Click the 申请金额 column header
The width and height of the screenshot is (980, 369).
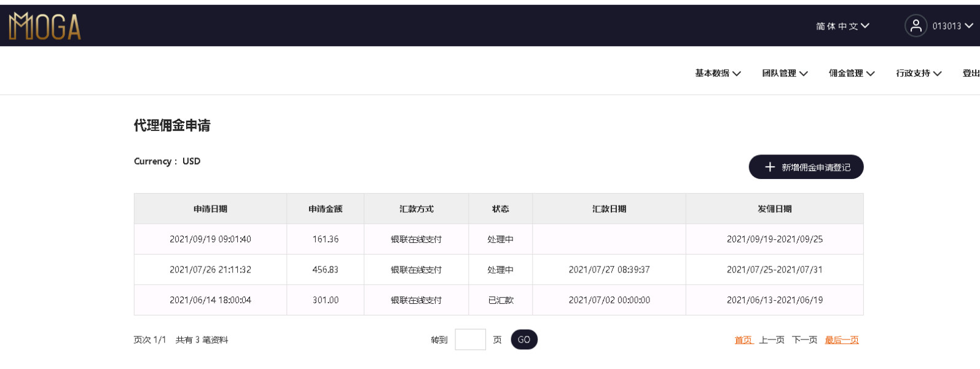coord(326,209)
